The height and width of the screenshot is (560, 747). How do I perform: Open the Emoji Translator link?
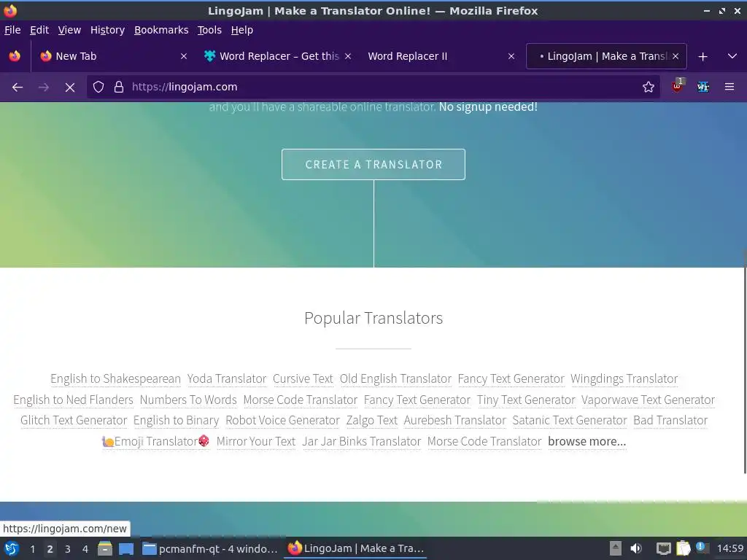click(156, 441)
